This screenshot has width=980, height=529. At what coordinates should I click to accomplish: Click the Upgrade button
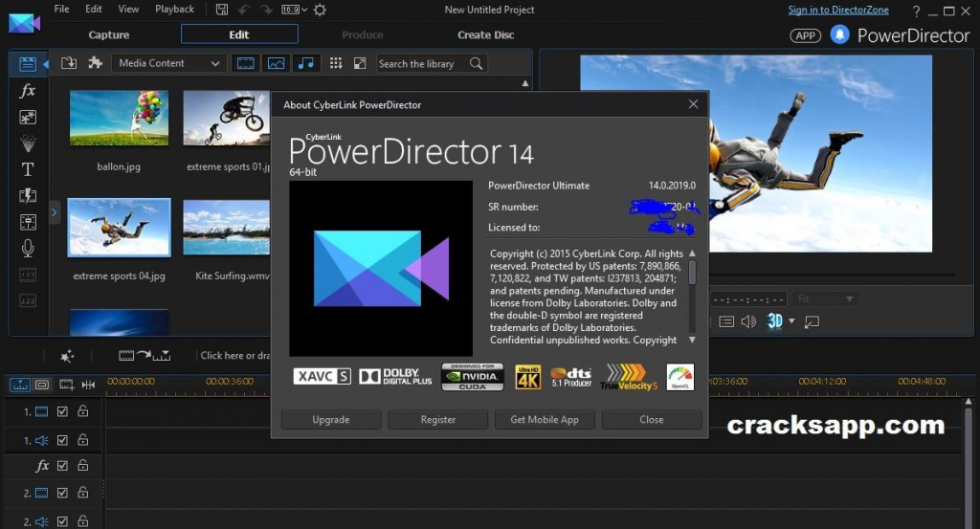coord(331,420)
